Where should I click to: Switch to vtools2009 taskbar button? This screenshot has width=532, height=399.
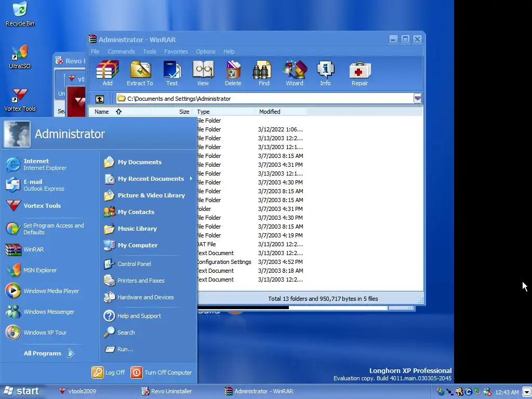[x=77, y=391]
